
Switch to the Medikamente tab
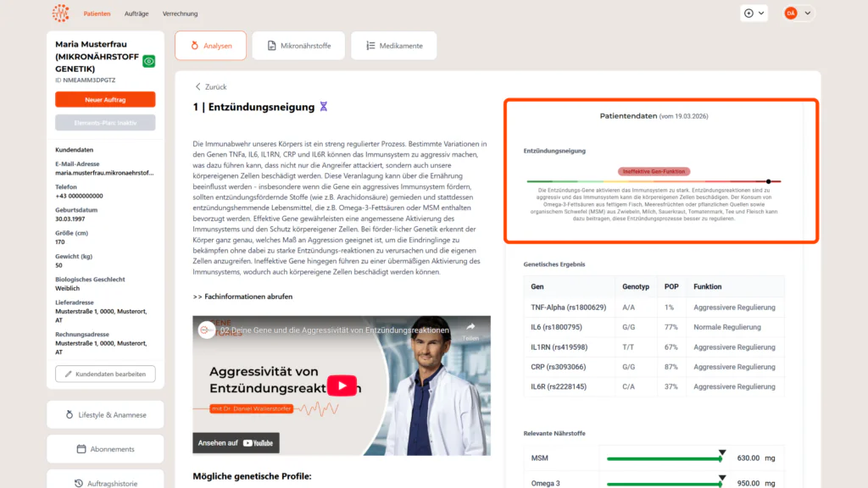[393, 46]
